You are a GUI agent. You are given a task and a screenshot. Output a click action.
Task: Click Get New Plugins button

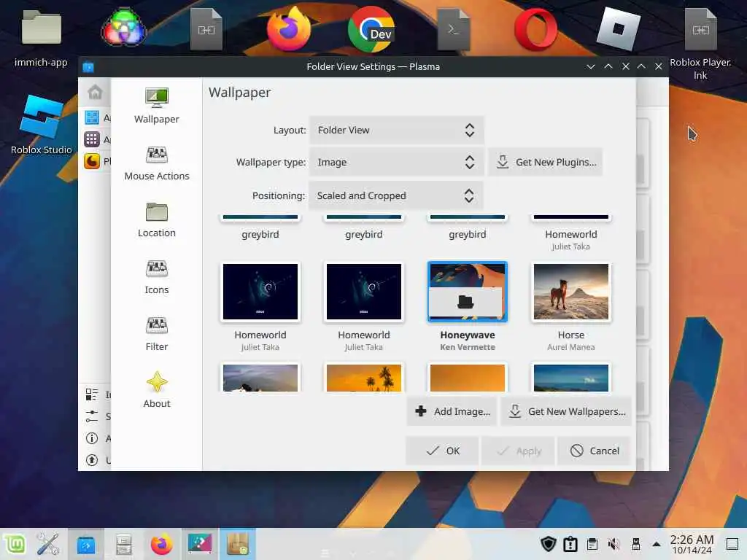tap(546, 163)
